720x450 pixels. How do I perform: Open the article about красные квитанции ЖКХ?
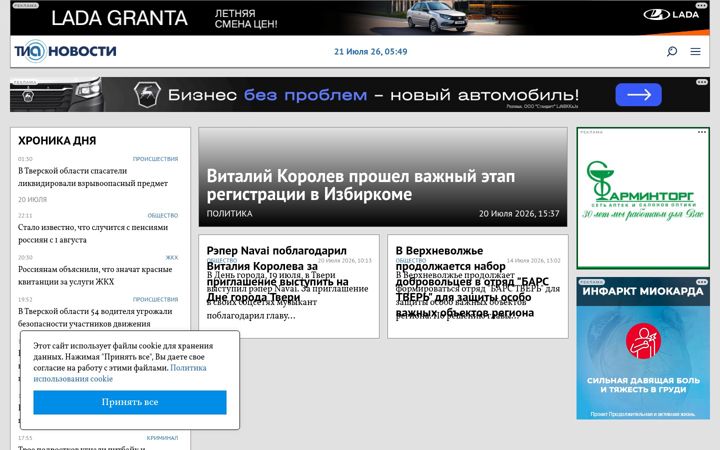click(x=95, y=276)
